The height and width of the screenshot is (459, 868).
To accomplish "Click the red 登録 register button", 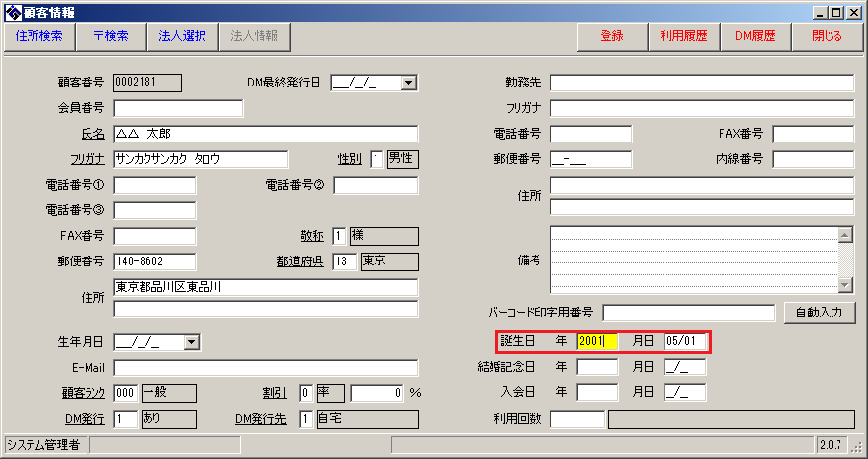I will click(611, 36).
